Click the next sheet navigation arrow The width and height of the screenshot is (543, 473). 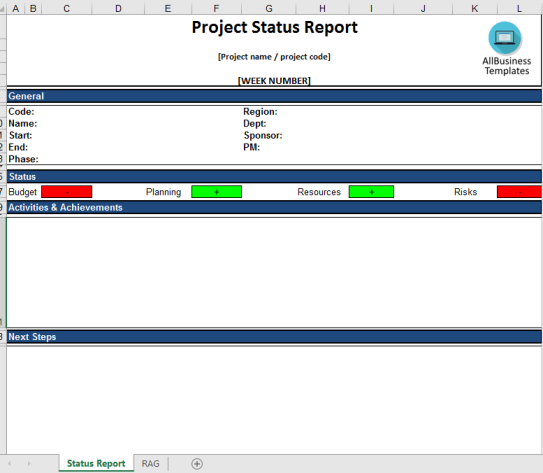(x=29, y=463)
